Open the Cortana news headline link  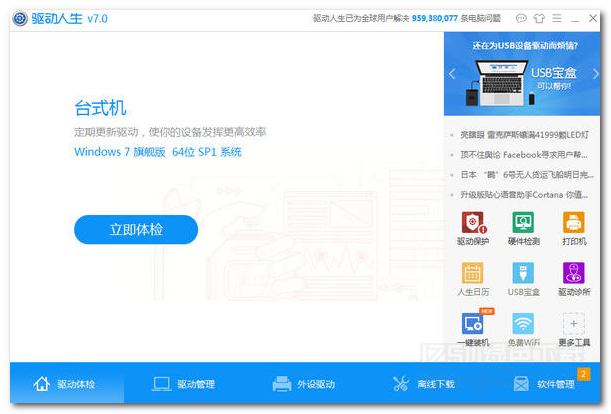point(524,195)
